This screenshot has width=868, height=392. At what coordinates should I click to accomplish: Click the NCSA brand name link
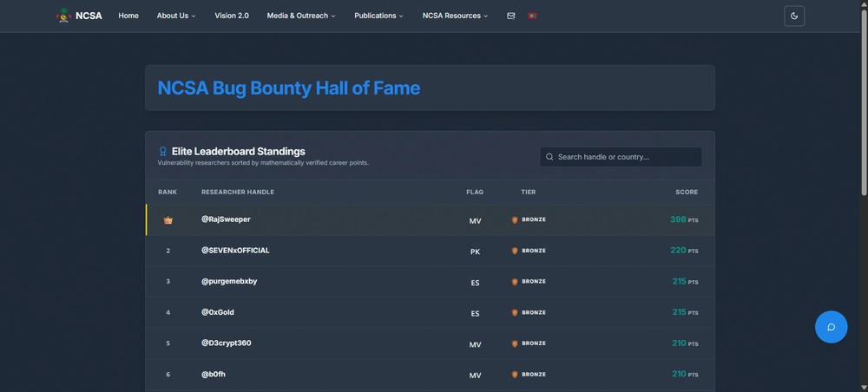click(89, 16)
